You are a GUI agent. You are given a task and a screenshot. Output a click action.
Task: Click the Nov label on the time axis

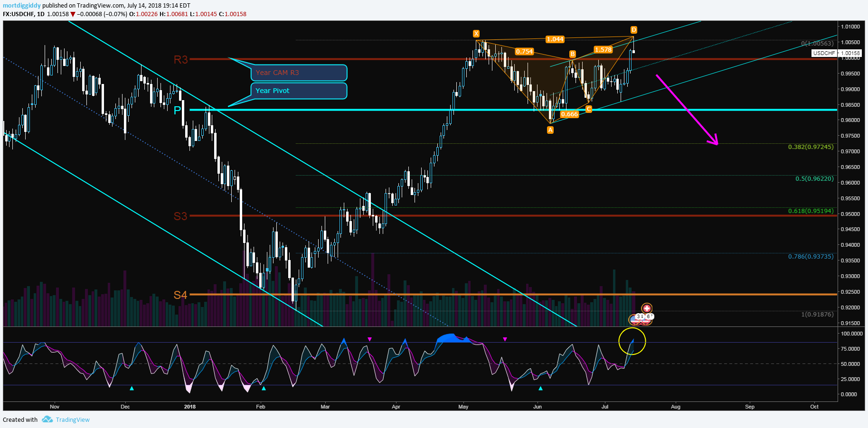point(55,407)
